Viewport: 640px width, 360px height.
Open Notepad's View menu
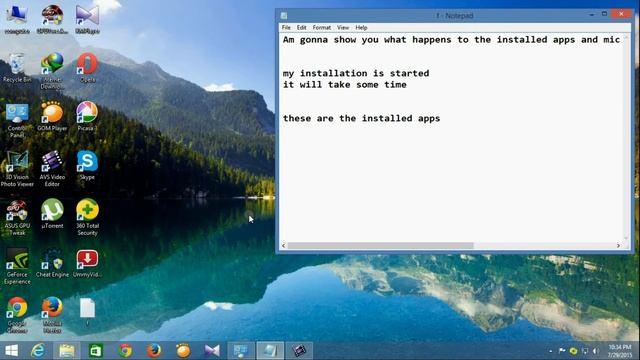click(343, 27)
